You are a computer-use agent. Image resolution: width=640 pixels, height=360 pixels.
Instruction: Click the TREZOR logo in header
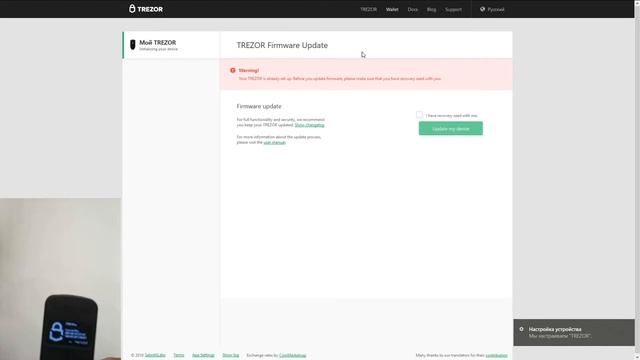coord(146,9)
